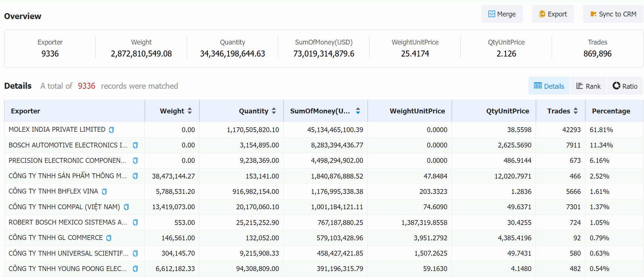644x277 pixels.
Task: Copy the BOSCH AUTOMOTIVE ELECTRONICS exporter name
Action: pos(135,145)
